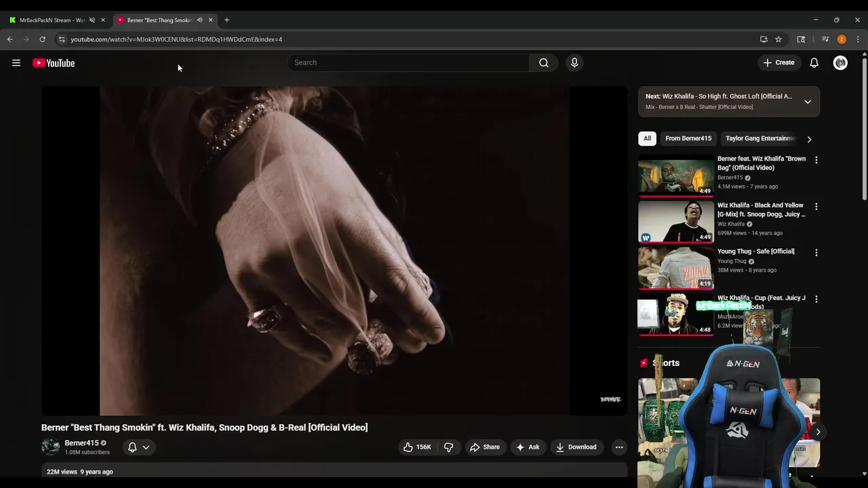
Task: Open the Berner415 channel avatar
Action: tap(50, 447)
